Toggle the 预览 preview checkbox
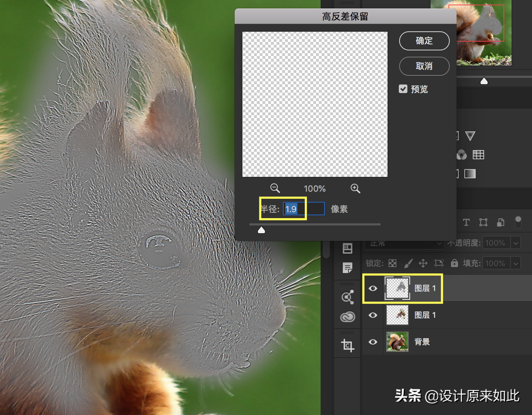The height and width of the screenshot is (415, 532). [403, 89]
